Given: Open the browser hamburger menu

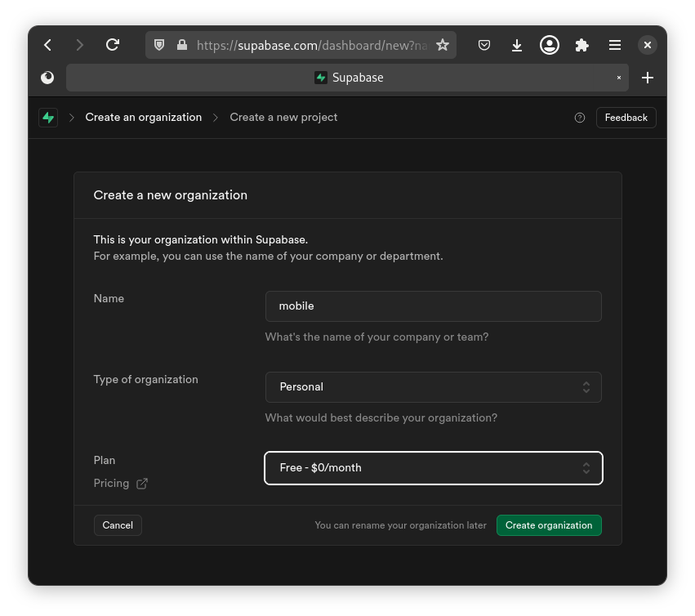Looking at the screenshot, I should [615, 45].
